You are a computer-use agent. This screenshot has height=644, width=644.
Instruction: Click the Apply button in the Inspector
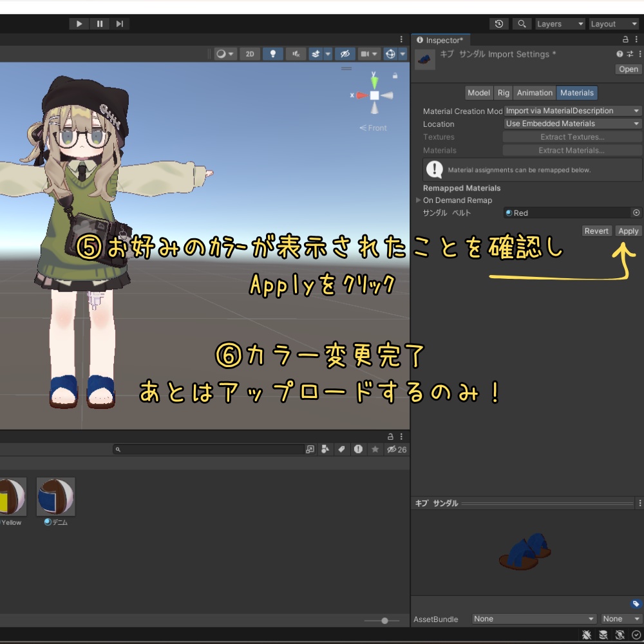627,231
